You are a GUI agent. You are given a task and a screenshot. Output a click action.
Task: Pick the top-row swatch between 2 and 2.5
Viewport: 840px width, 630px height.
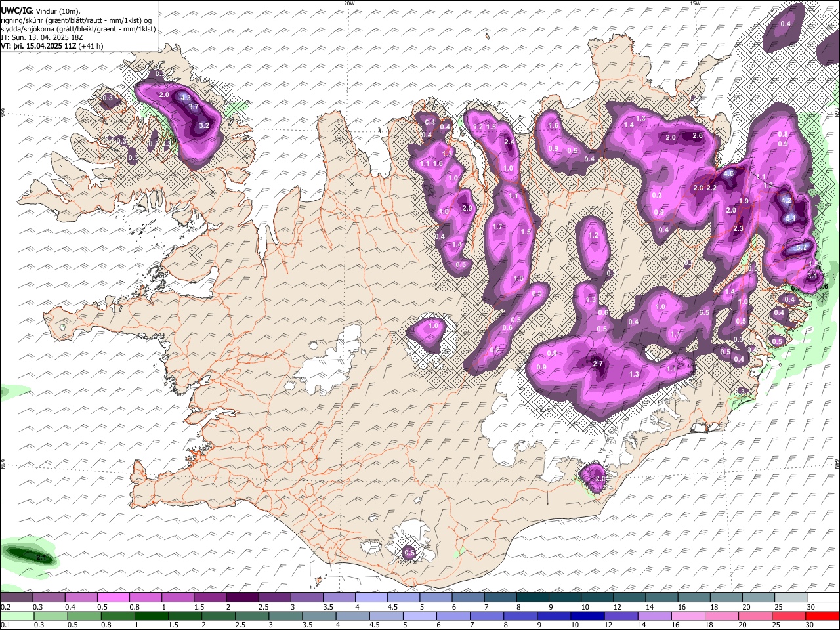(242, 598)
